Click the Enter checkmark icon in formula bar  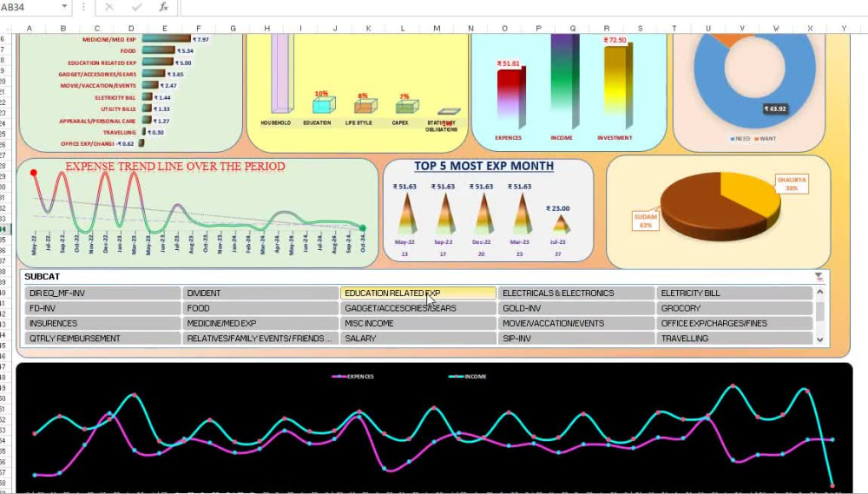137,7
